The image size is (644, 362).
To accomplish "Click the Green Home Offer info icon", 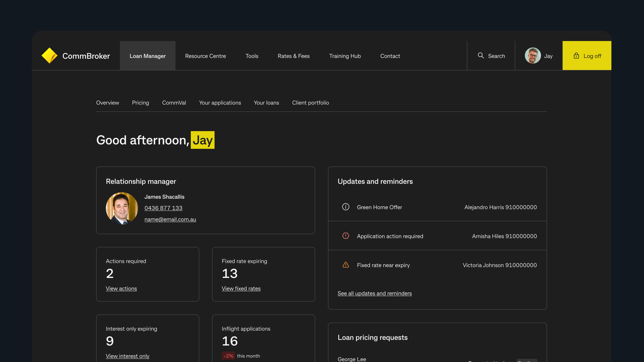I will point(346,207).
